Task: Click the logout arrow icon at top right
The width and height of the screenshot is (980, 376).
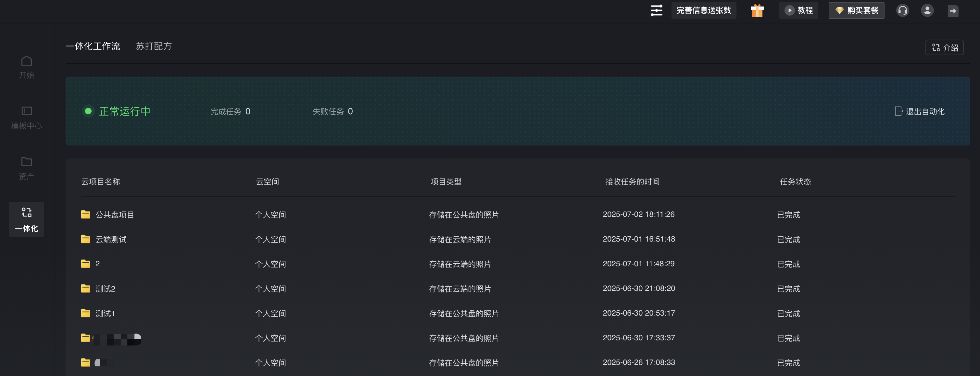Action: [x=953, y=11]
